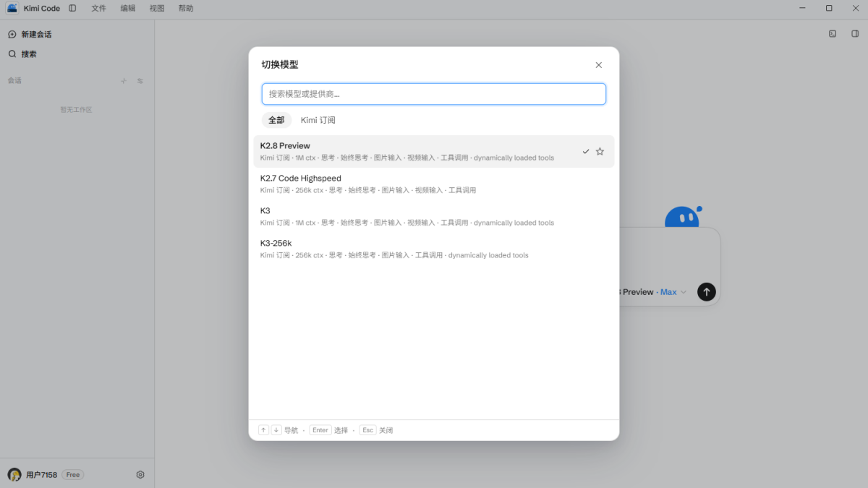
Task: Click the plus icon beside 会话 header
Action: 124,81
